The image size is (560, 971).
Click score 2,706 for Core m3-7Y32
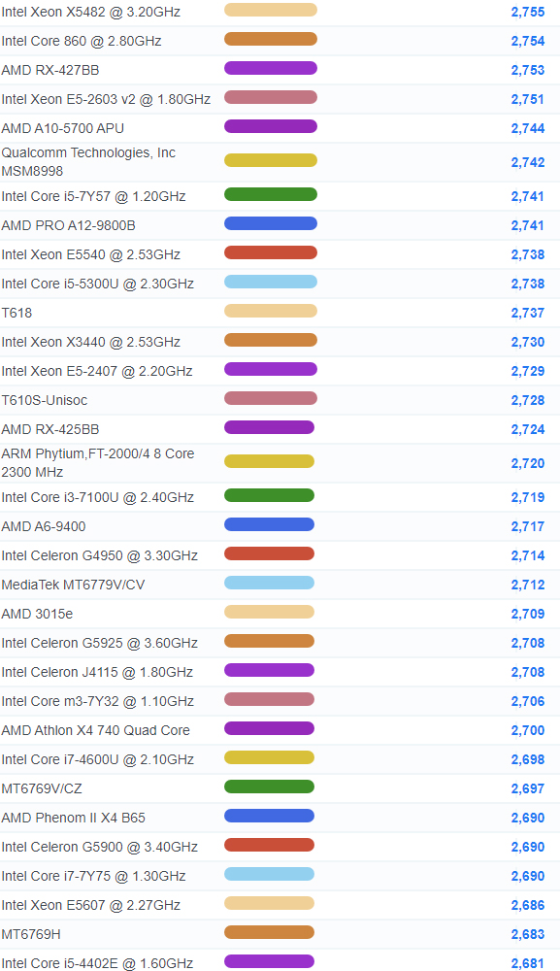[x=528, y=701]
